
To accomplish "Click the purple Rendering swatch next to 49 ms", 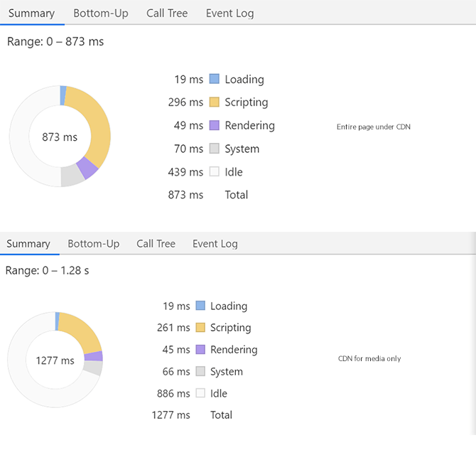I will tap(215, 125).
